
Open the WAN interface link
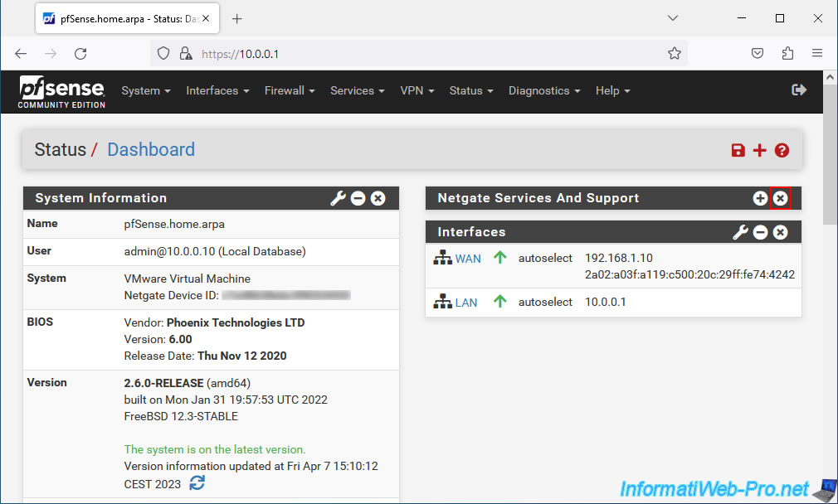[468, 259]
